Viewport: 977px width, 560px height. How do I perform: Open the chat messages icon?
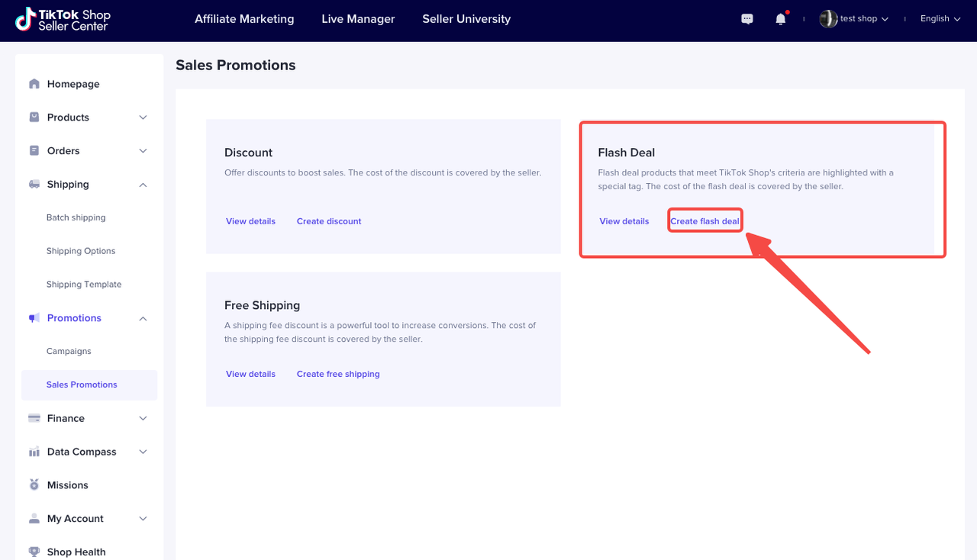click(x=747, y=19)
